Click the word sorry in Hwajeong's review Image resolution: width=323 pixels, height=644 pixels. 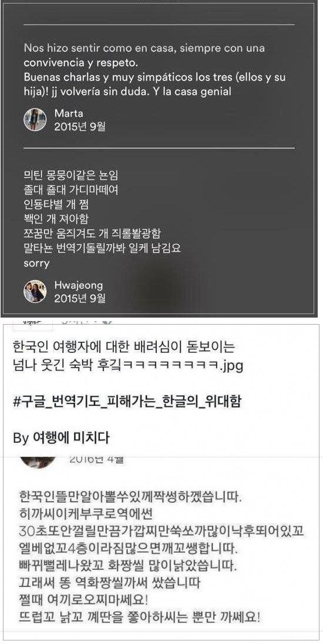tap(36, 263)
